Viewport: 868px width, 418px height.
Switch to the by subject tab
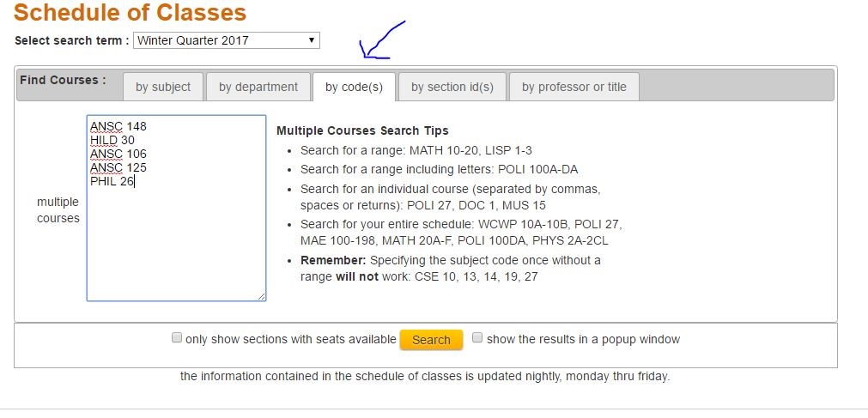click(163, 87)
